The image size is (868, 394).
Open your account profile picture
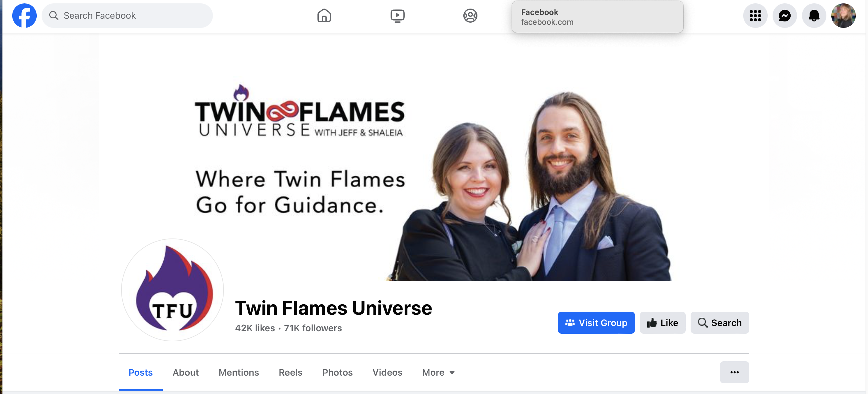(x=843, y=16)
